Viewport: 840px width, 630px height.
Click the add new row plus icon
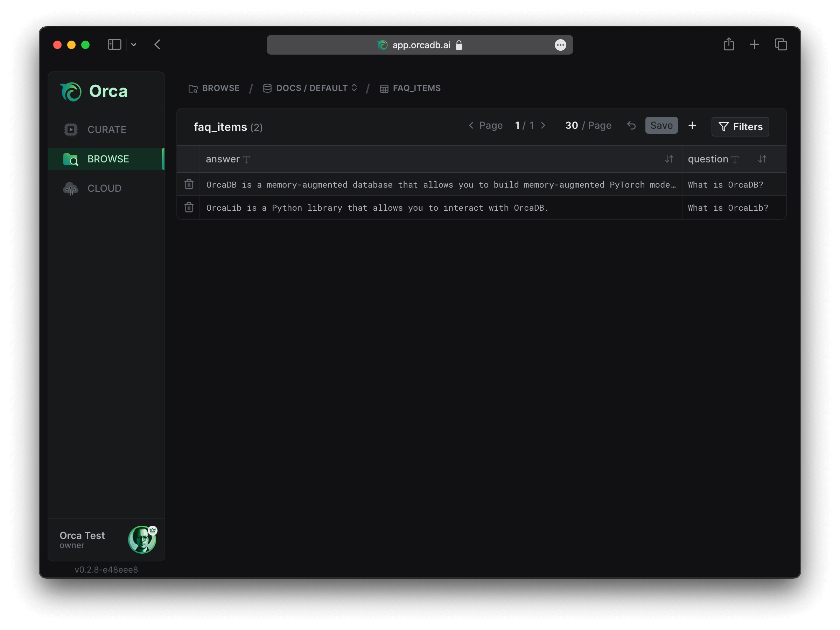[x=693, y=126]
